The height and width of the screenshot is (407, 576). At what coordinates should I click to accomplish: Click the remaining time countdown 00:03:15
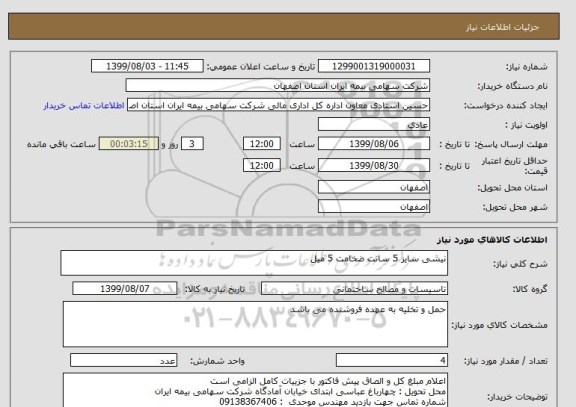click(129, 144)
